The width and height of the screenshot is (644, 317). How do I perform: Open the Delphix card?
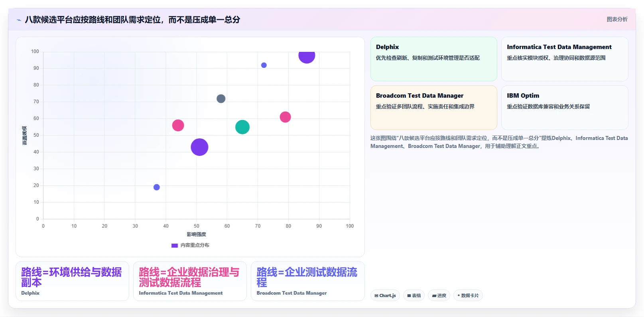(433, 59)
